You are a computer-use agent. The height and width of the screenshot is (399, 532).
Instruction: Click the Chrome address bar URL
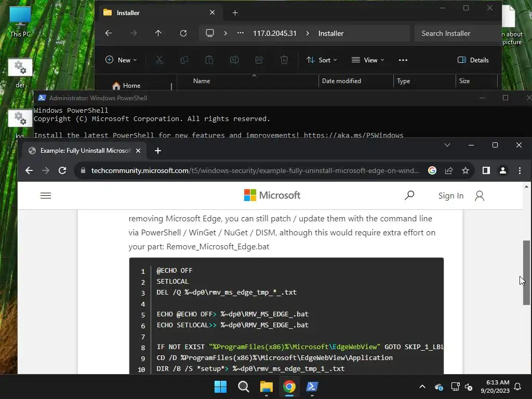click(x=255, y=170)
